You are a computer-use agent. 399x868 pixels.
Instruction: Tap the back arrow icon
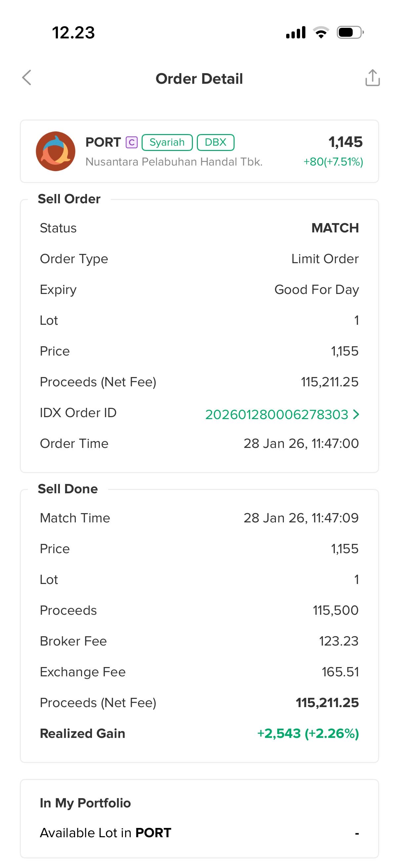pos(27,78)
